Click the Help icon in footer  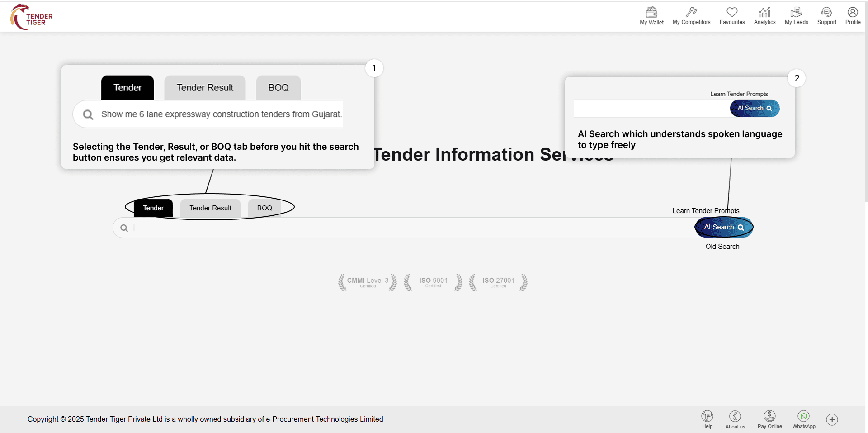707,419
